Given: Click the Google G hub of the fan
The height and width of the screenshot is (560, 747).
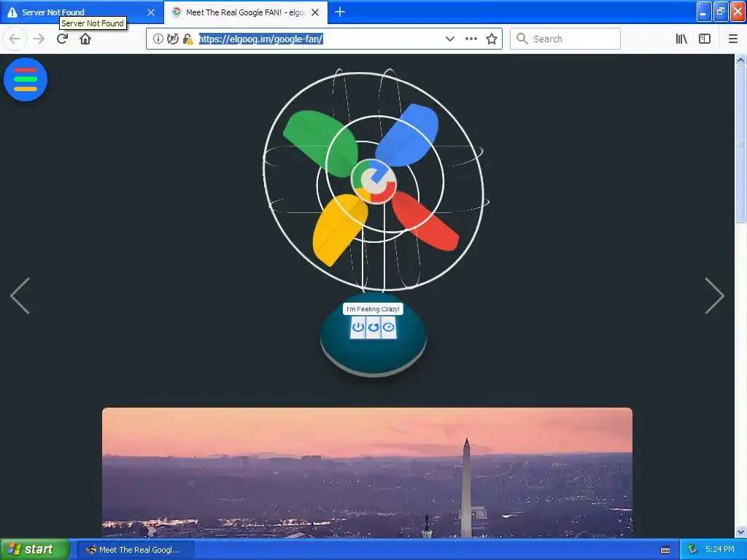Looking at the screenshot, I should coord(373,181).
